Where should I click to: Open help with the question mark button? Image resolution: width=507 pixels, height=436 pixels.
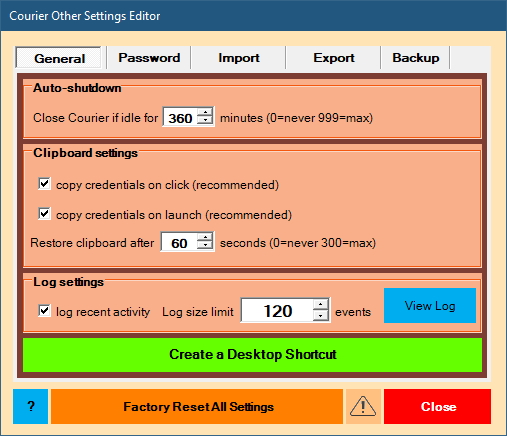(31, 406)
